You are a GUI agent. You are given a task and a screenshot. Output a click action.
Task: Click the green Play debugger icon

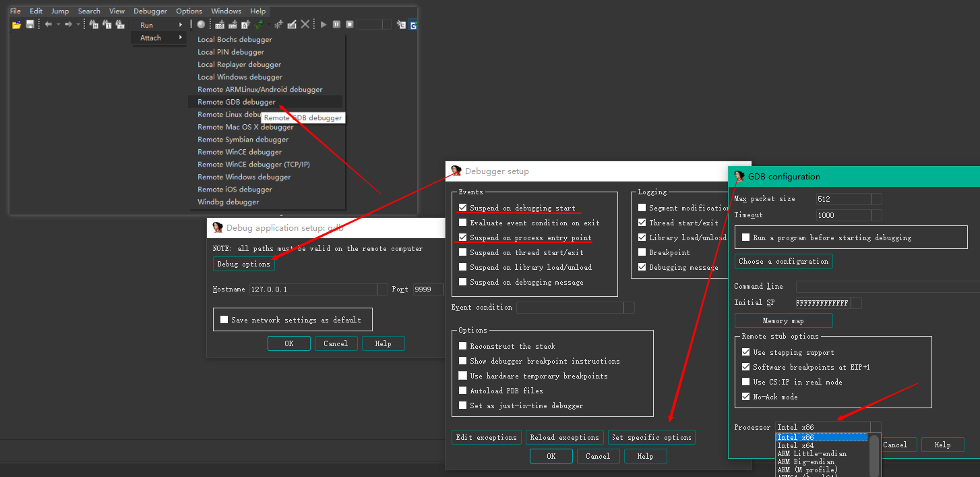324,25
